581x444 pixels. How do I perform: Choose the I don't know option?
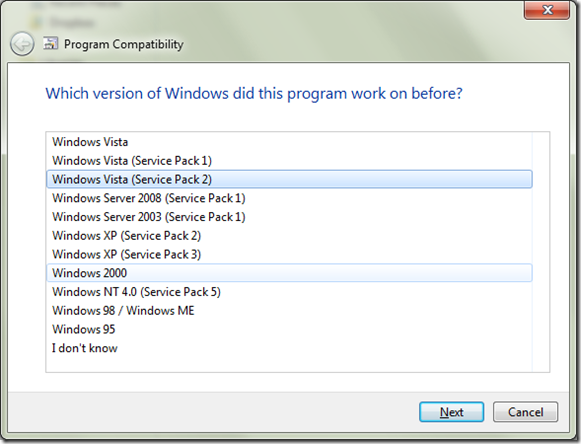(x=289, y=348)
